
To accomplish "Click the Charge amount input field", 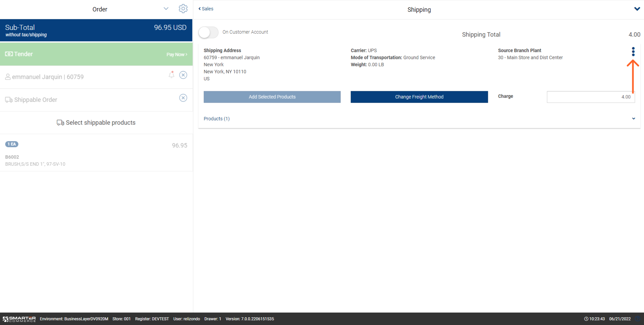I will pyautogui.click(x=590, y=97).
